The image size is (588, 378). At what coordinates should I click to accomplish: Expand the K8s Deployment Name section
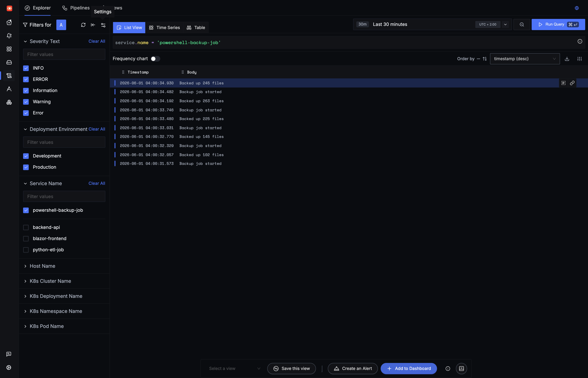click(25, 296)
